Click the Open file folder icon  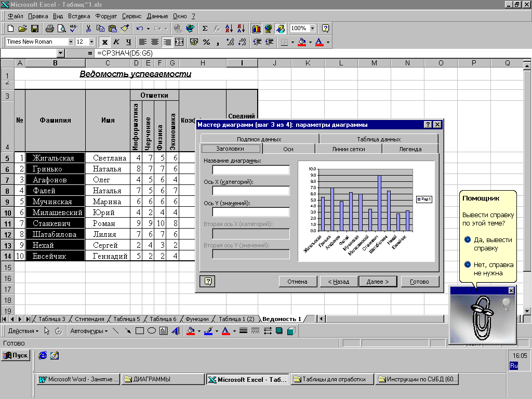click(x=22, y=29)
